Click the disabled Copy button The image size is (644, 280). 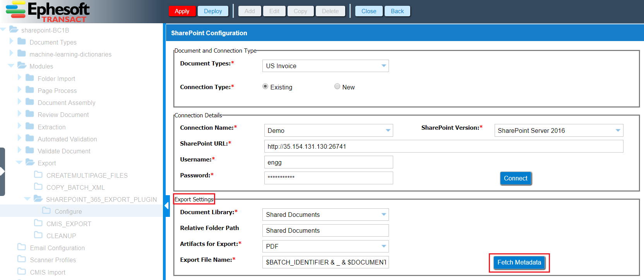pyautogui.click(x=300, y=11)
